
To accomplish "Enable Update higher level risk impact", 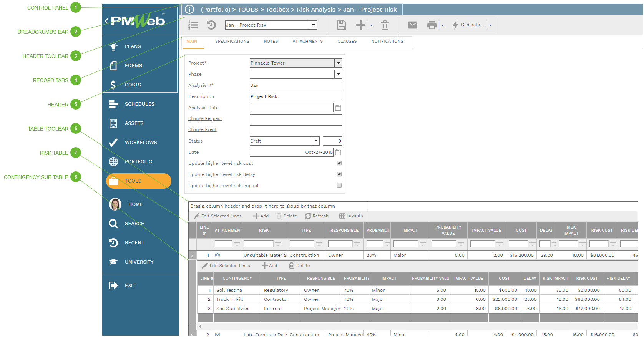I will (339, 185).
